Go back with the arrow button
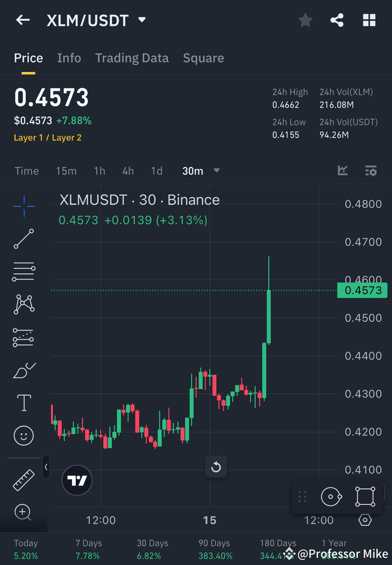The width and height of the screenshot is (392, 565). tap(23, 20)
